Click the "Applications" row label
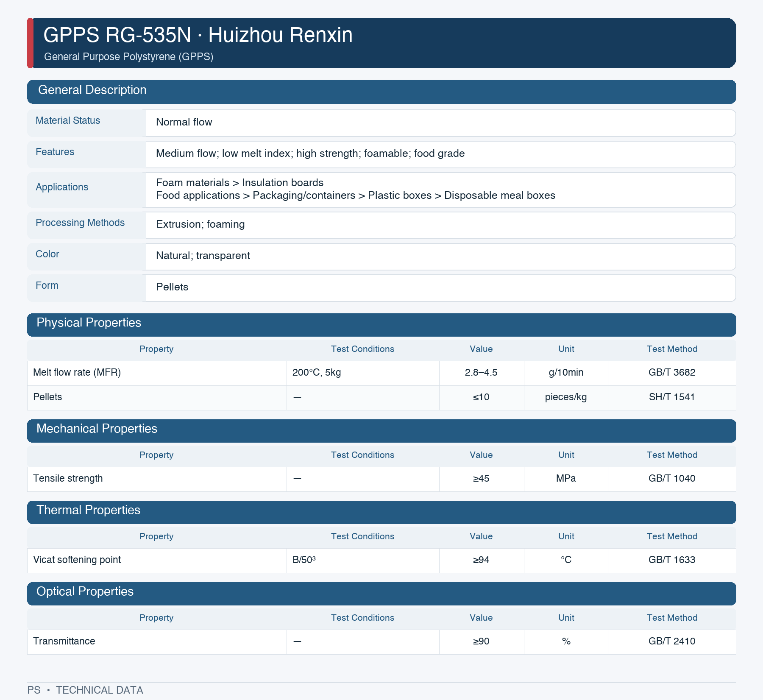The width and height of the screenshot is (763, 700). tap(62, 187)
